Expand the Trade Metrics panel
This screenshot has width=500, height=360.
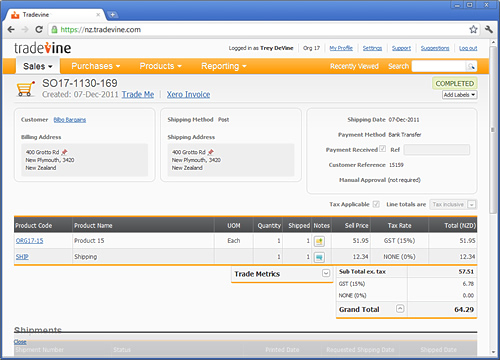[326, 273]
